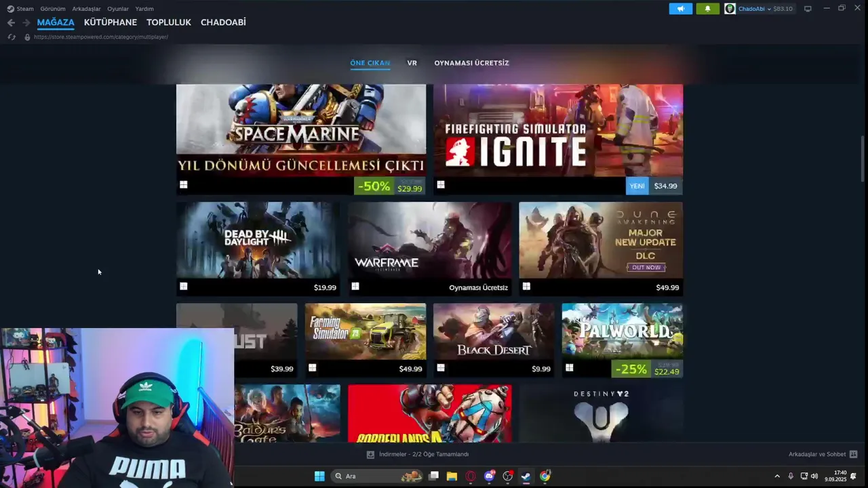The height and width of the screenshot is (488, 868).
Task: Click the Windows icon under Black Desert
Action: (441, 367)
